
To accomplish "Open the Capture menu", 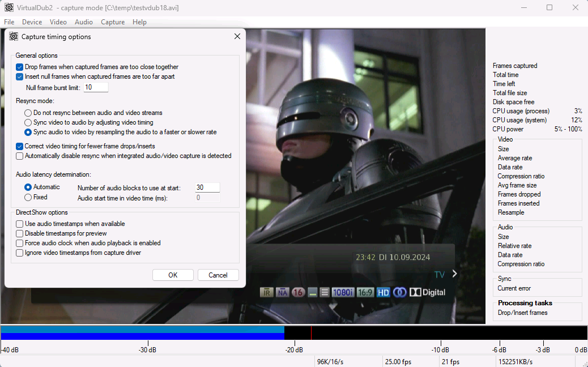I will [x=113, y=22].
